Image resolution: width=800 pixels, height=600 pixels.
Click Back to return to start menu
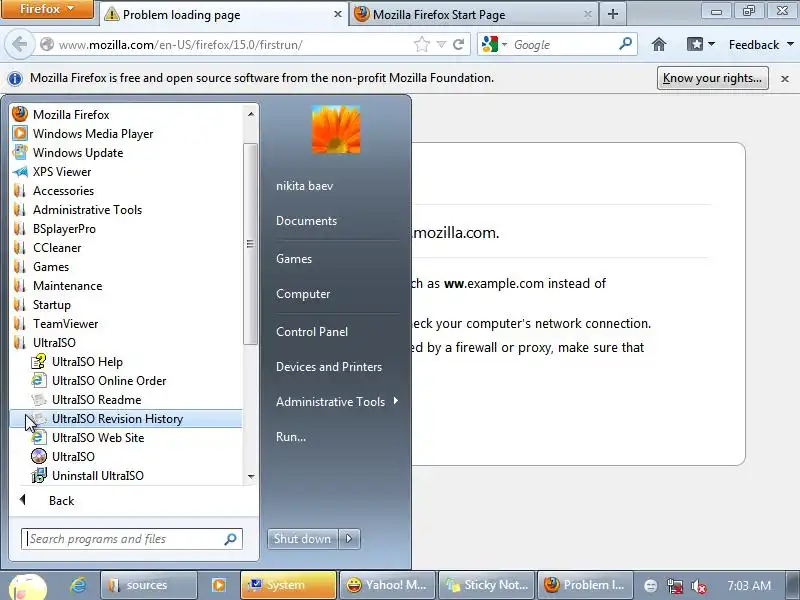[x=61, y=501]
